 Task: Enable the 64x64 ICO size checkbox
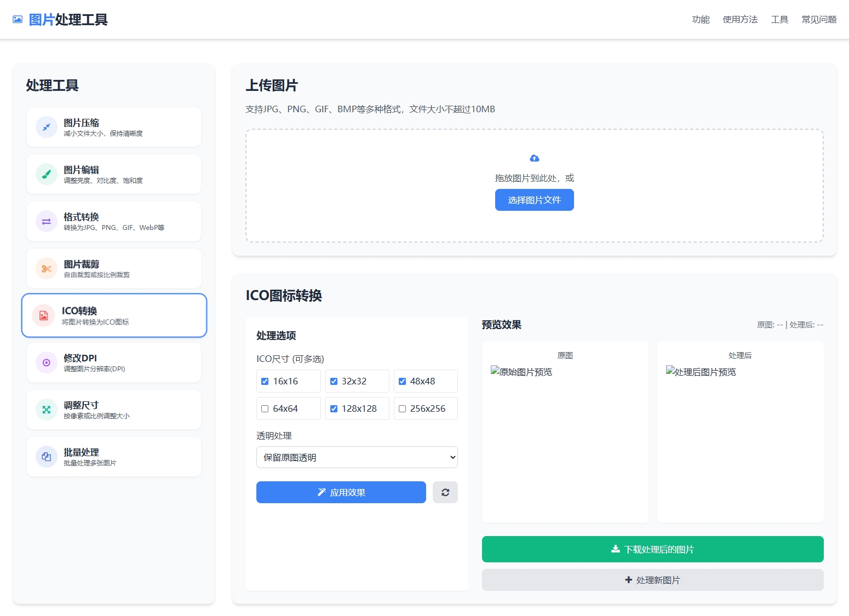(x=265, y=408)
